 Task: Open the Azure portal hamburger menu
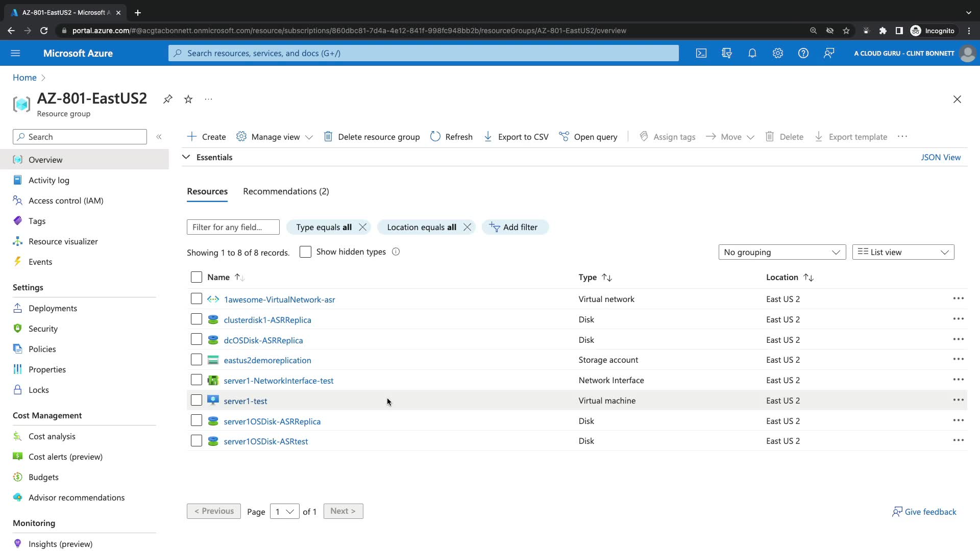click(x=15, y=53)
